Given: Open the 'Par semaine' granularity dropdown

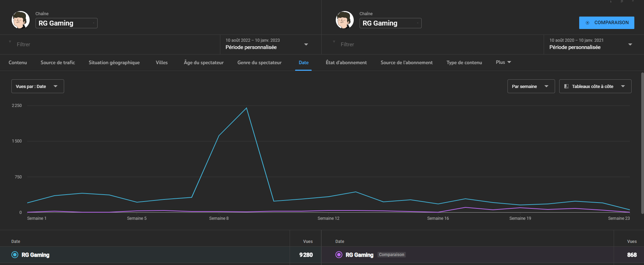Looking at the screenshot, I should (531, 86).
